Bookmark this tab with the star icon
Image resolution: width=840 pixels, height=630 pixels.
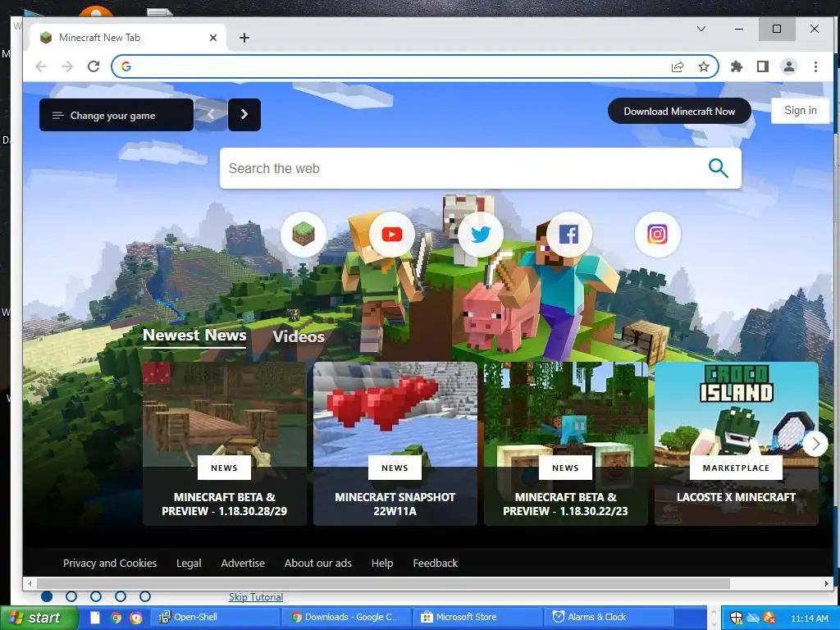tap(703, 66)
